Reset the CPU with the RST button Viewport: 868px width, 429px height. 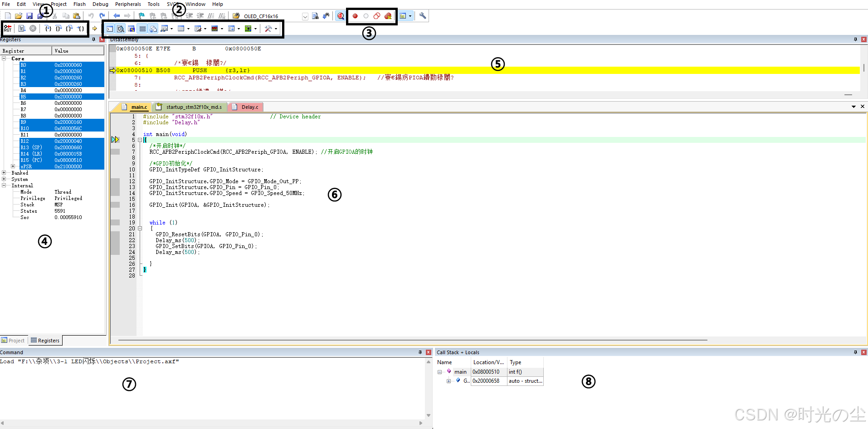point(7,29)
